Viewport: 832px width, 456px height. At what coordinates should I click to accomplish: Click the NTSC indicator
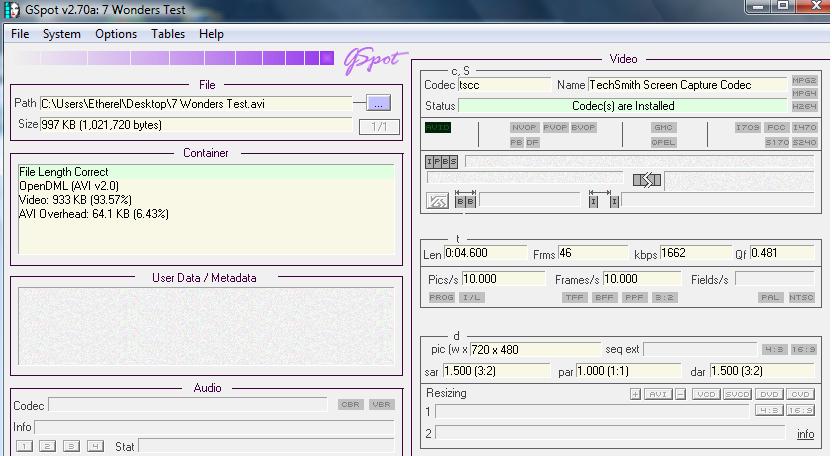pyautogui.click(x=801, y=297)
